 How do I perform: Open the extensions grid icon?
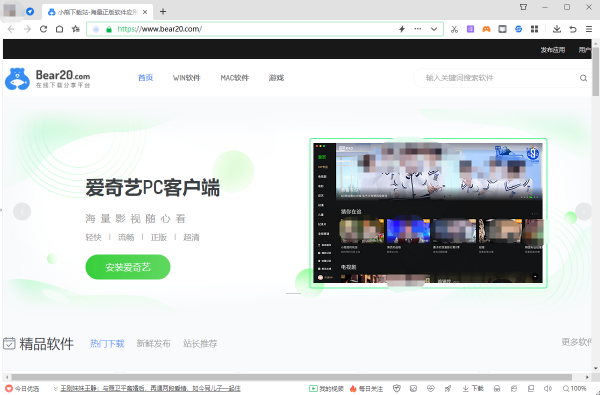click(535, 29)
